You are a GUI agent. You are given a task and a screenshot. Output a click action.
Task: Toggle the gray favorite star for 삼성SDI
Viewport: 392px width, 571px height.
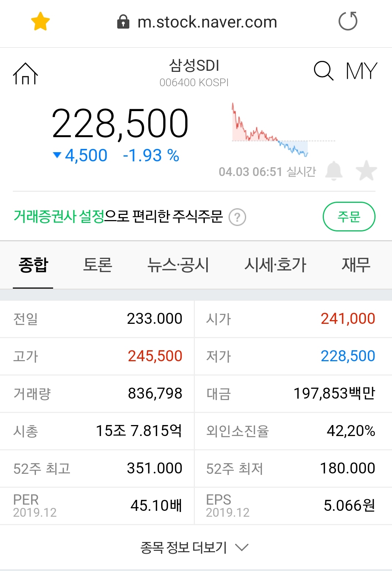[366, 171]
